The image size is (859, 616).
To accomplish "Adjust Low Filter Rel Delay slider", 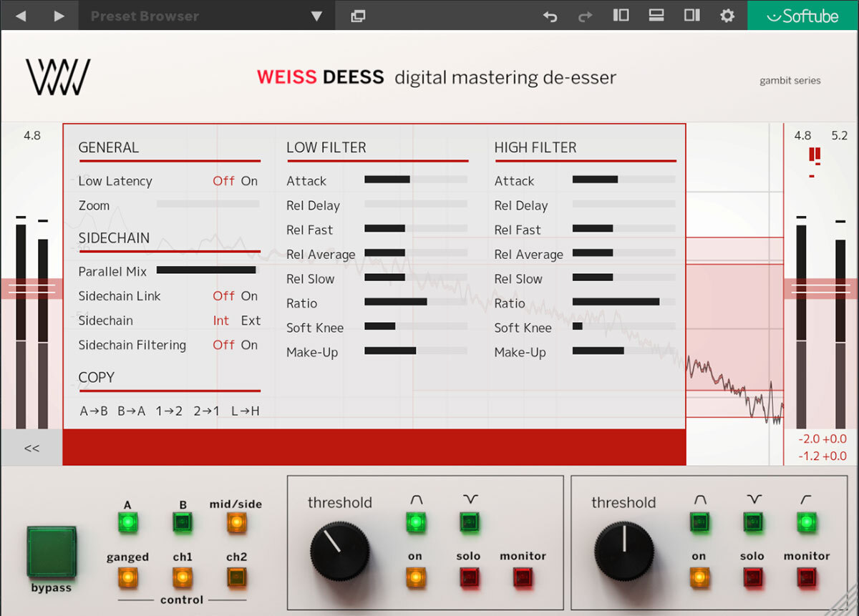I will (416, 204).
